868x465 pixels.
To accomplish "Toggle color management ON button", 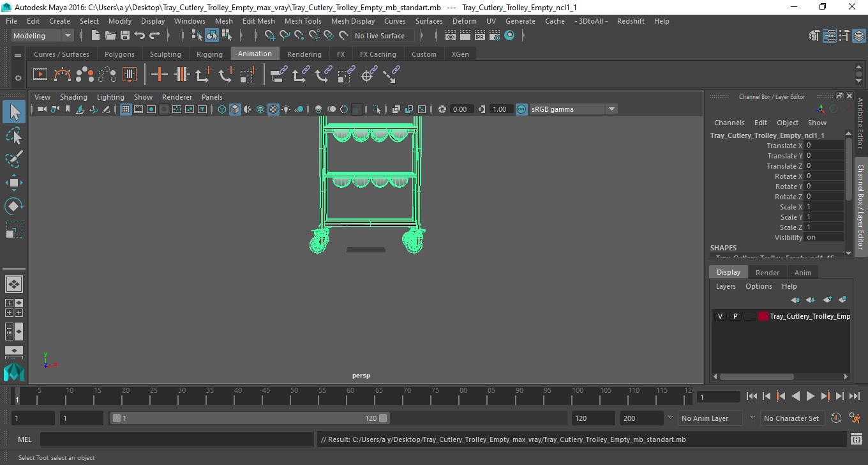I will (x=521, y=109).
